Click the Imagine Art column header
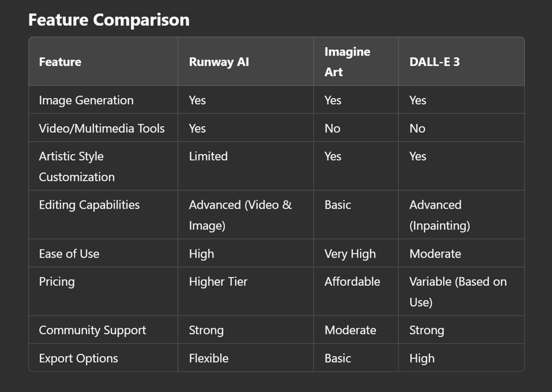 347,61
